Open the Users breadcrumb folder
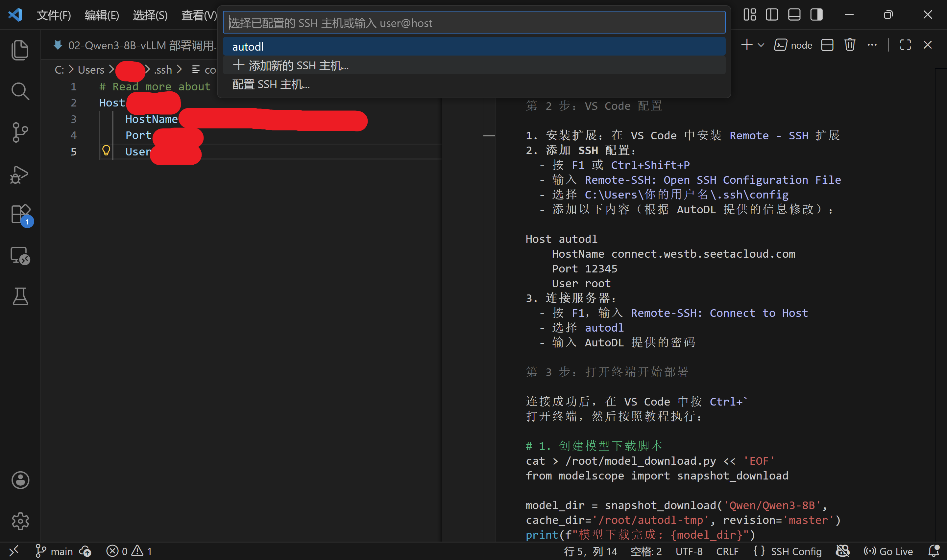This screenshot has width=947, height=560. click(x=91, y=70)
